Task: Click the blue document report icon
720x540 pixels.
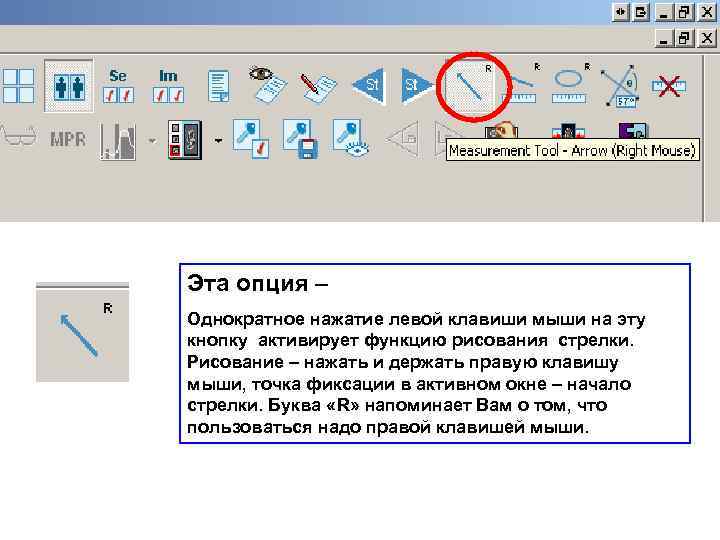Action: click(x=219, y=86)
